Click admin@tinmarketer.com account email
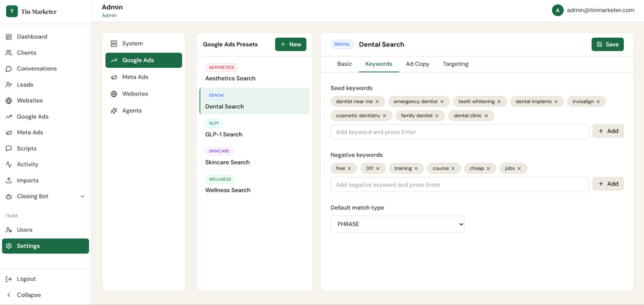Viewport: 644px width, 305px height. (600, 11)
